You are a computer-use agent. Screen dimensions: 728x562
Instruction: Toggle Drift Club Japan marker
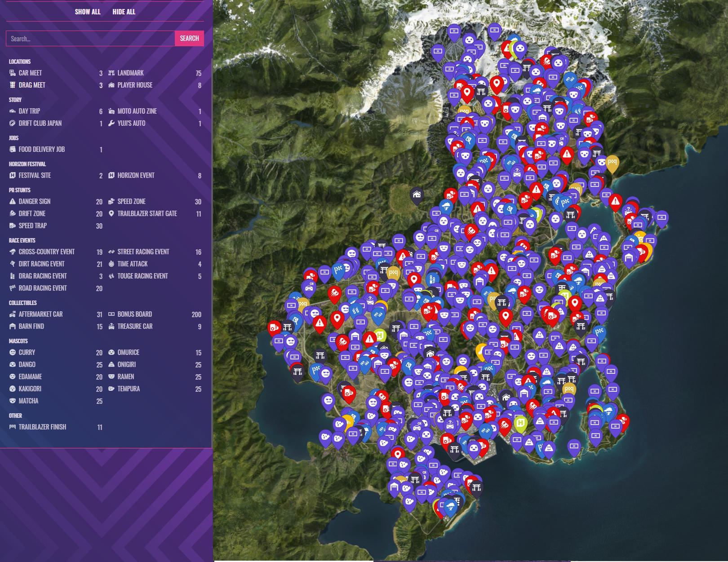click(x=56, y=123)
